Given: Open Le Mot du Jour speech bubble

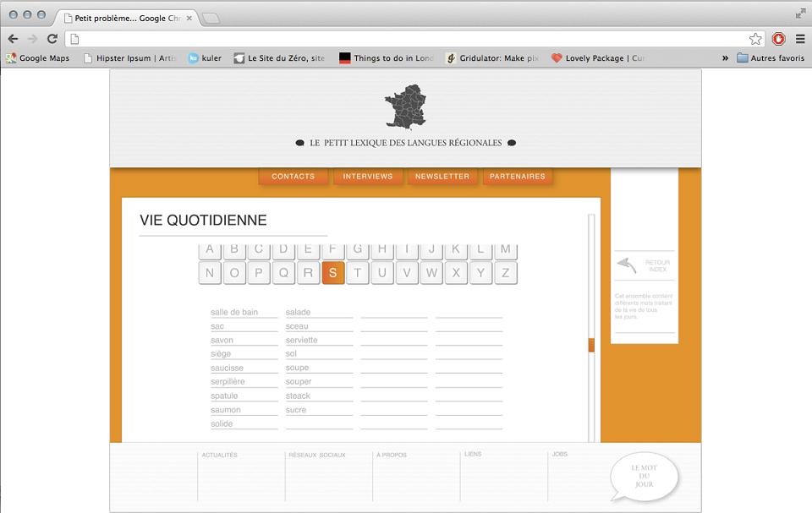Looking at the screenshot, I should click(644, 477).
